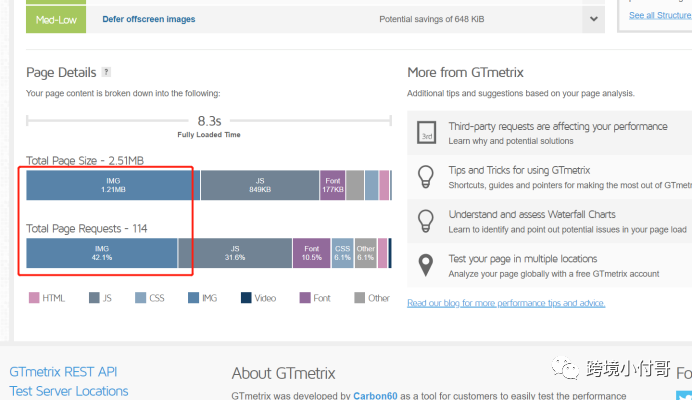This screenshot has height=400, width=693.
Task: Click the multiple locations map pin icon
Action: tap(426, 265)
